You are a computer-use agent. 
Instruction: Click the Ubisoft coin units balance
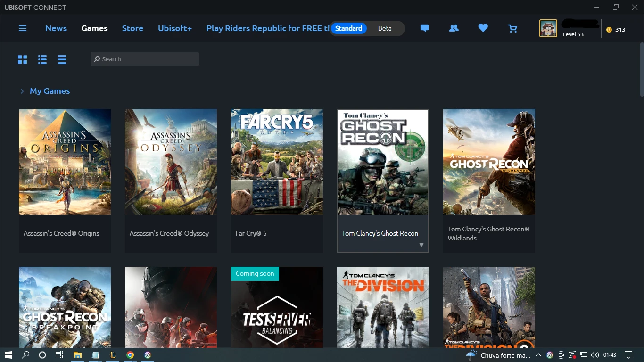[x=616, y=29]
